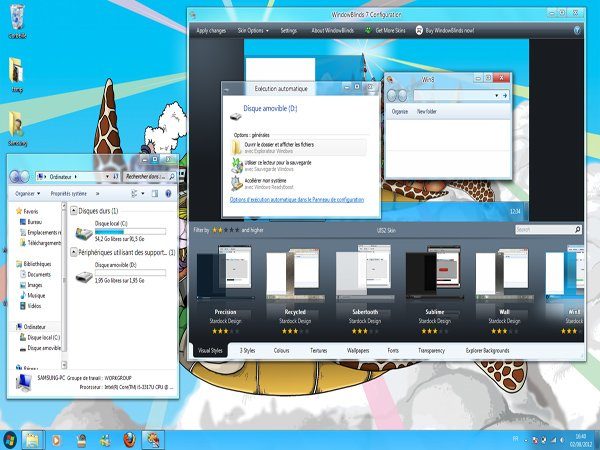Open Firefox from the taskbar
The image size is (600, 450).
click(130, 440)
